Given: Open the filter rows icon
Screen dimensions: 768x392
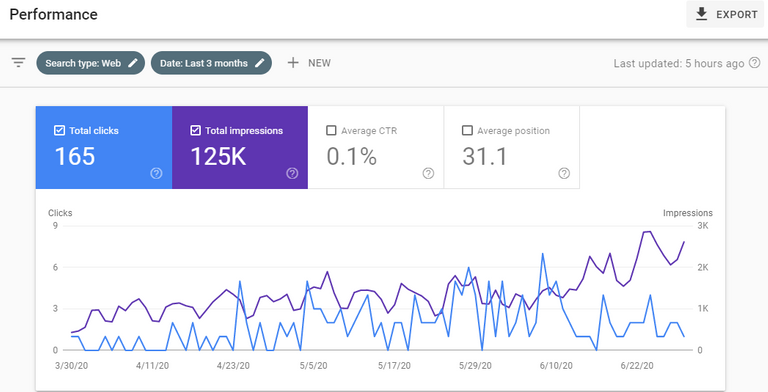Looking at the screenshot, I should coord(19,63).
